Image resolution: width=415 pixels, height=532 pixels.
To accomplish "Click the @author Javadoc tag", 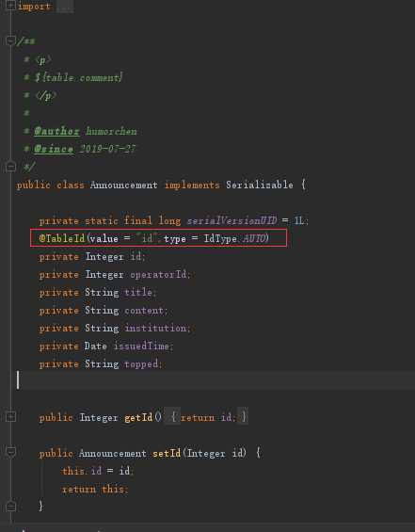I will [x=56, y=131].
